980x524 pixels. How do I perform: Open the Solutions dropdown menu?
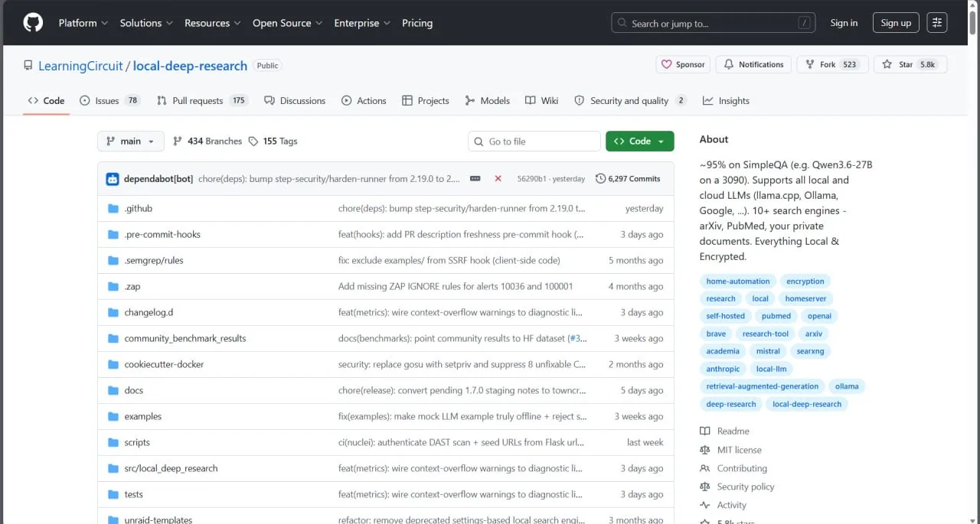coord(146,23)
